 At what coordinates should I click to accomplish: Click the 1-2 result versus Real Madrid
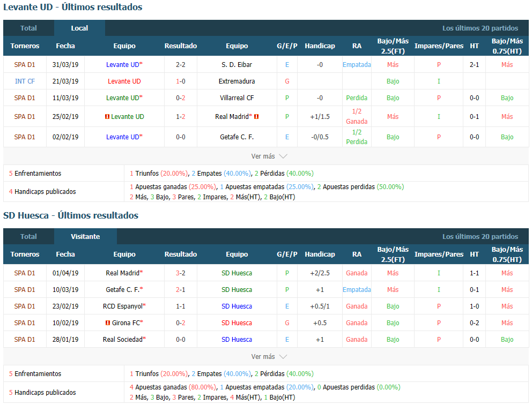coord(181,117)
